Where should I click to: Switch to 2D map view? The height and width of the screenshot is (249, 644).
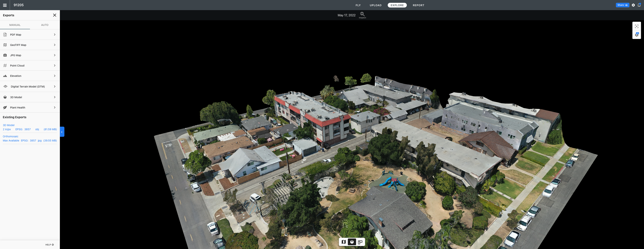click(344, 242)
